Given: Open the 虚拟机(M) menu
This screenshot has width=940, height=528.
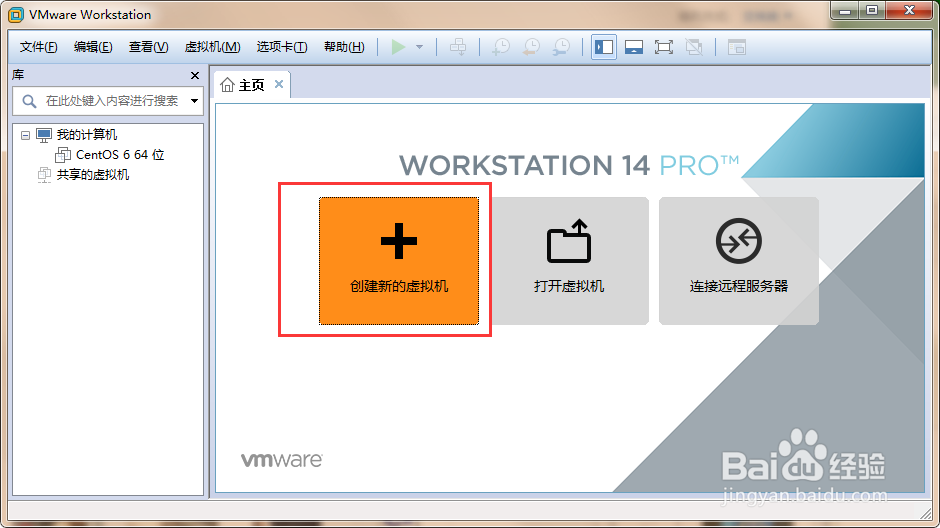Looking at the screenshot, I should click(212, 47).
